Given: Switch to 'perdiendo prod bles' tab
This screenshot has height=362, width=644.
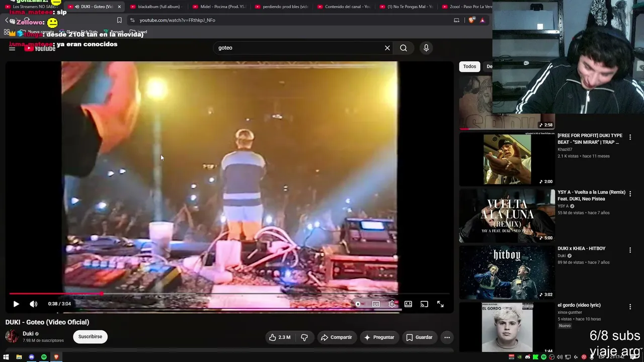Looking at the screenshot, I should [282, 7].
